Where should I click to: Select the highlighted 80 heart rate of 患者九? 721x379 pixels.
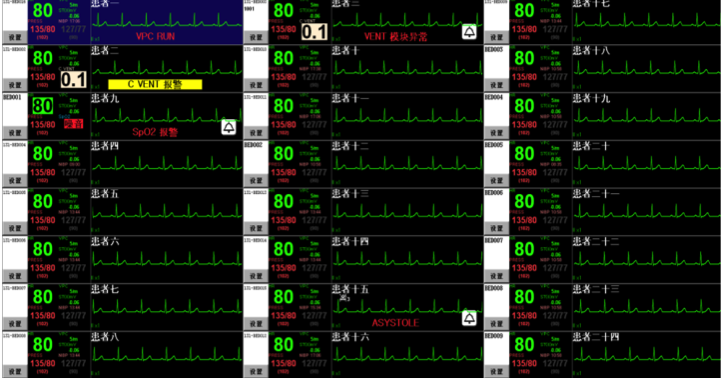43,106
